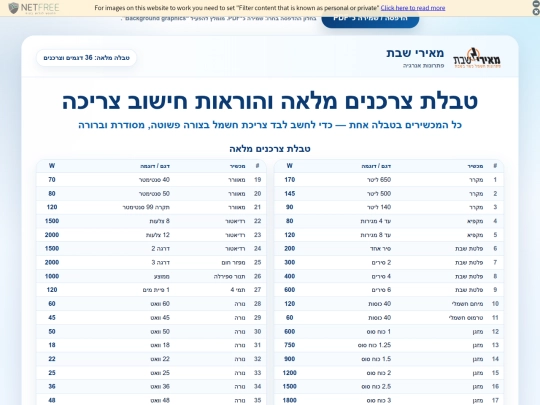Click the 25 watt value in row 33
This screenshot has height=405, width=540.
click(x=52, y=373)
